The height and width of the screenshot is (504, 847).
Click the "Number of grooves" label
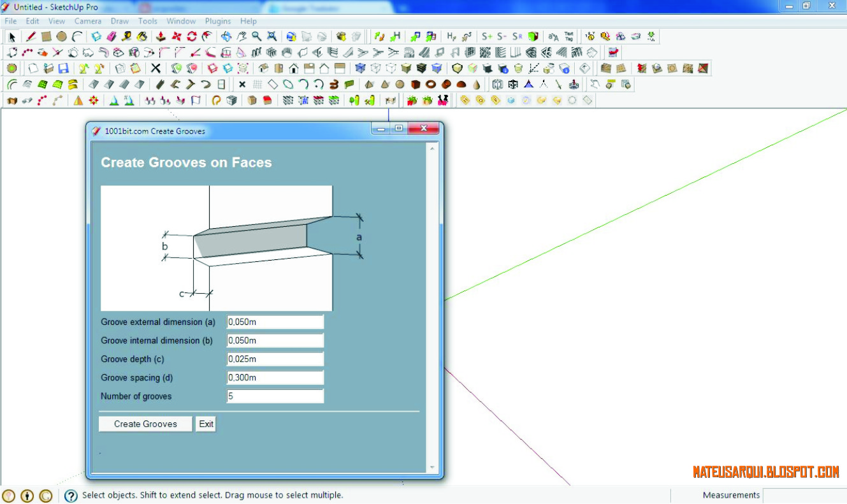[136, 396]
